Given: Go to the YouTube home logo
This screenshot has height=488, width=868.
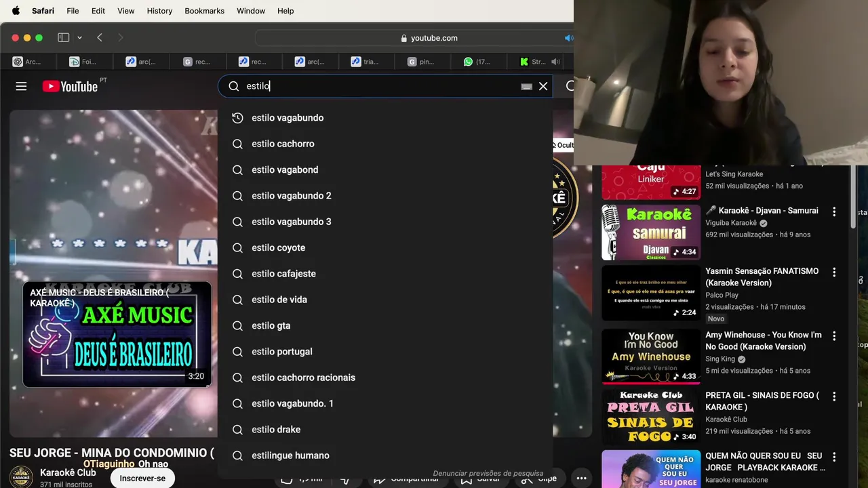Looking at the screenshot, I should (71, 86).
